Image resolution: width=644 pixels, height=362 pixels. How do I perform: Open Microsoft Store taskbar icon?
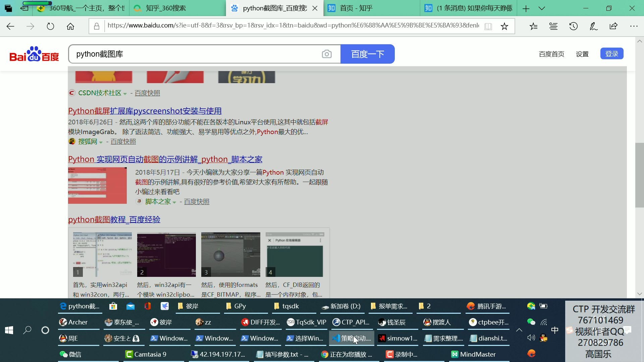pyautogui.click(x=113, y=306)
